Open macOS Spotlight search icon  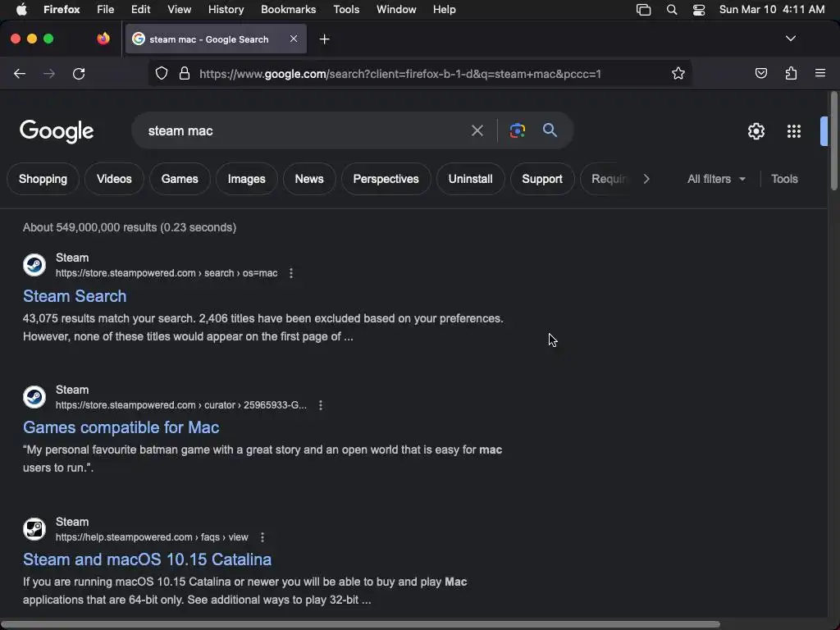(x=671, y=10)
